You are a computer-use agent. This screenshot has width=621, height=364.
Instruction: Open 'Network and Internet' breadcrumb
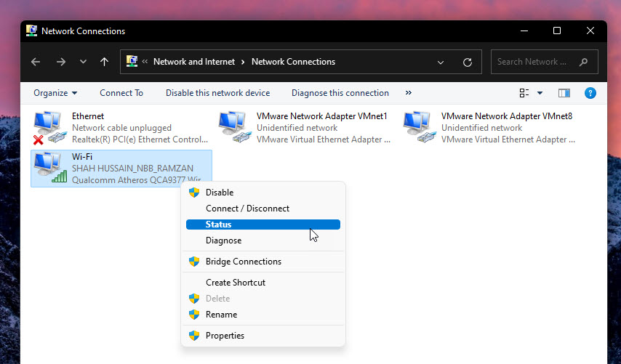point(194,62)
